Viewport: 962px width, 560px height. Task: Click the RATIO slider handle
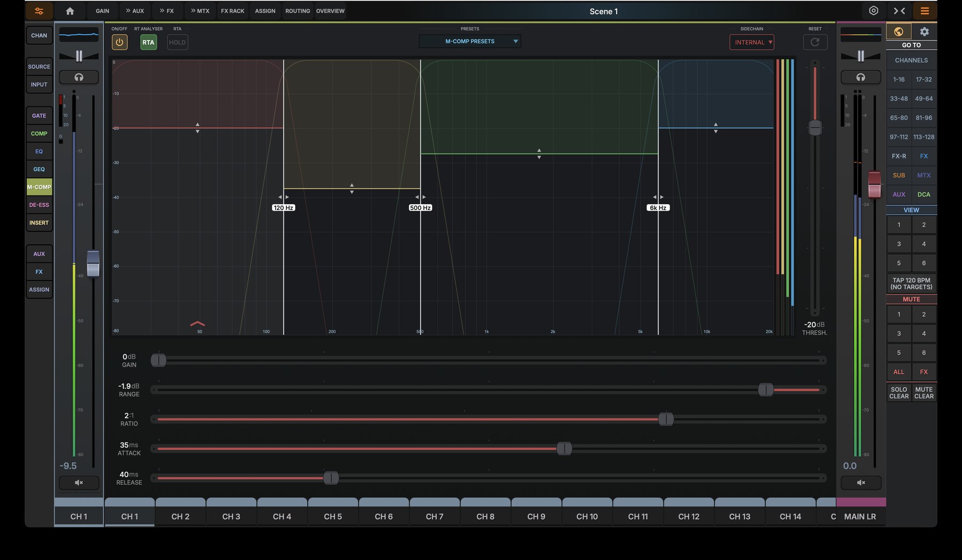coord(666,419)
